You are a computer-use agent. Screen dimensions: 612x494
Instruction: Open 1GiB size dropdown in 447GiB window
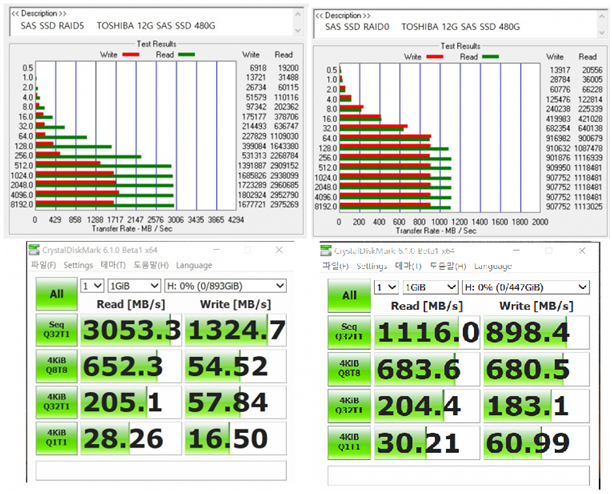430,288
